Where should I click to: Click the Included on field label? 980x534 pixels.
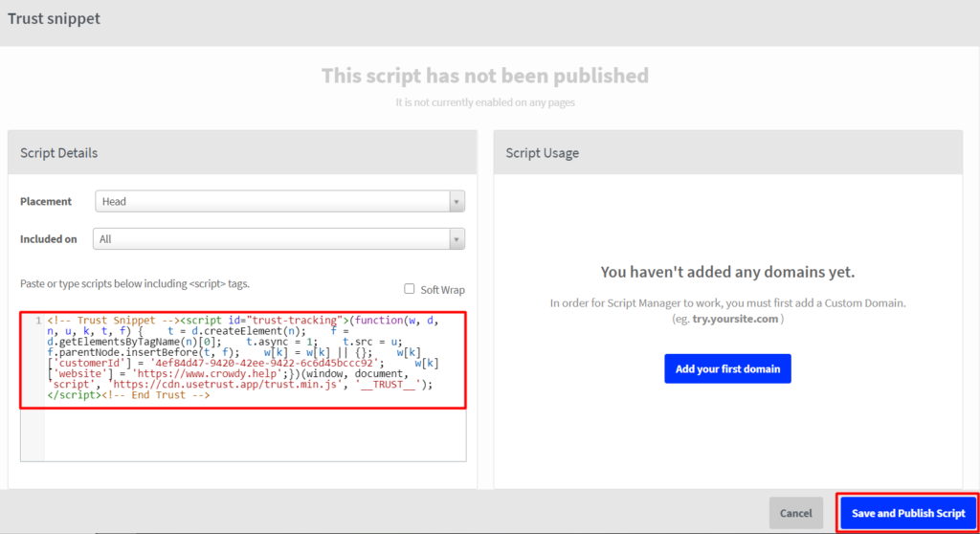(48, 239)
